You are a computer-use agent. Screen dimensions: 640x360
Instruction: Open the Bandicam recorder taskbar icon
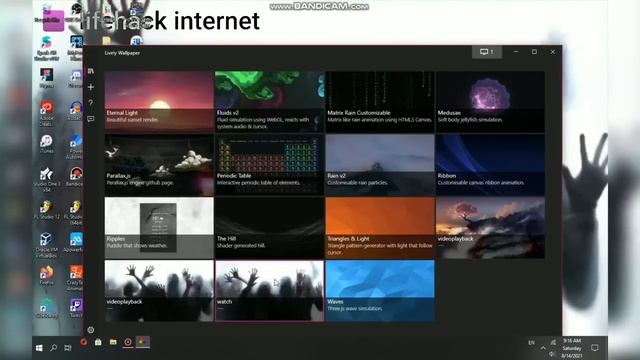click(x=128, y=342)
